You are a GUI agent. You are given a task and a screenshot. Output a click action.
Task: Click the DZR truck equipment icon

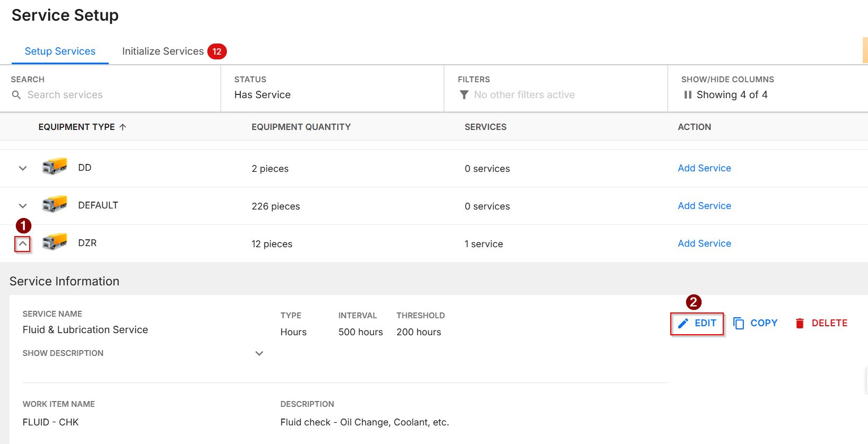(x=55, y=242)
